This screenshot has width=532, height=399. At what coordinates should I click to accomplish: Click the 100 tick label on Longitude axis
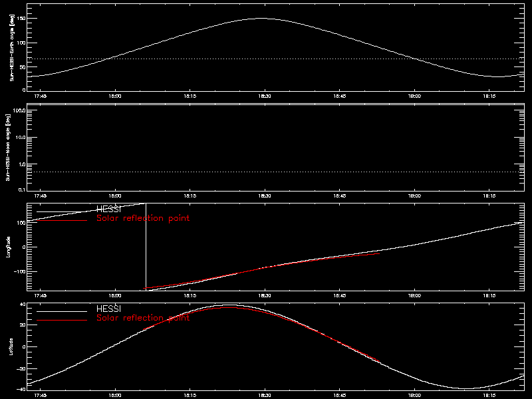click(21, 223)
